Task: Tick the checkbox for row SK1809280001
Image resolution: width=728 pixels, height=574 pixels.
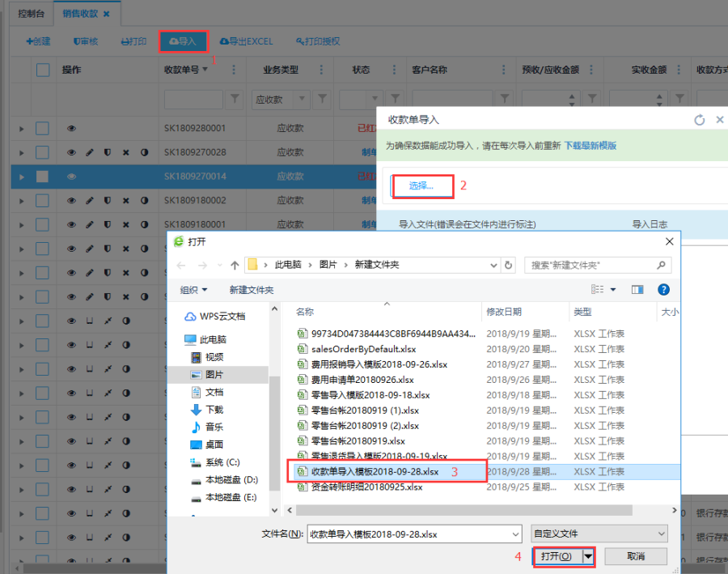Action: click(x=42, y=128)
